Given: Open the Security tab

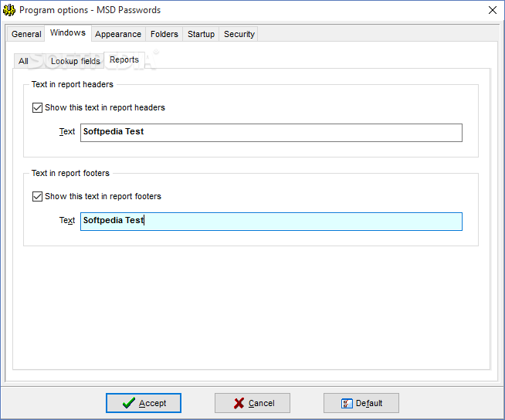Looking at the screenshot, I should click(x=239, y=34).
